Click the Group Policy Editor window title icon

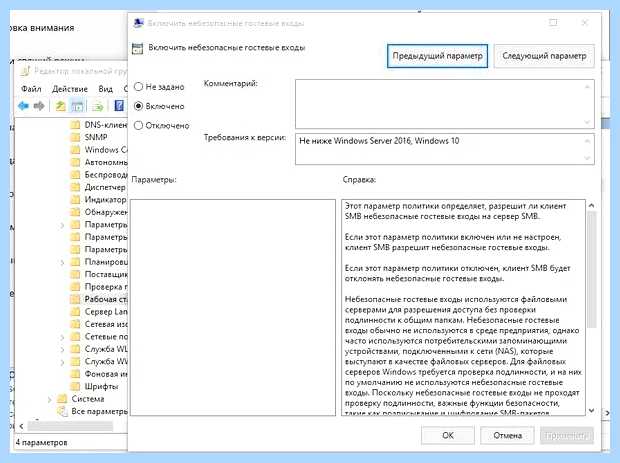25,71
